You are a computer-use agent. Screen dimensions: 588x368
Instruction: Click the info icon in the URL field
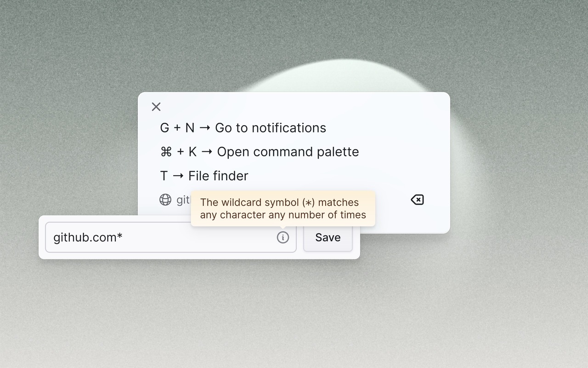coord(283,237)
